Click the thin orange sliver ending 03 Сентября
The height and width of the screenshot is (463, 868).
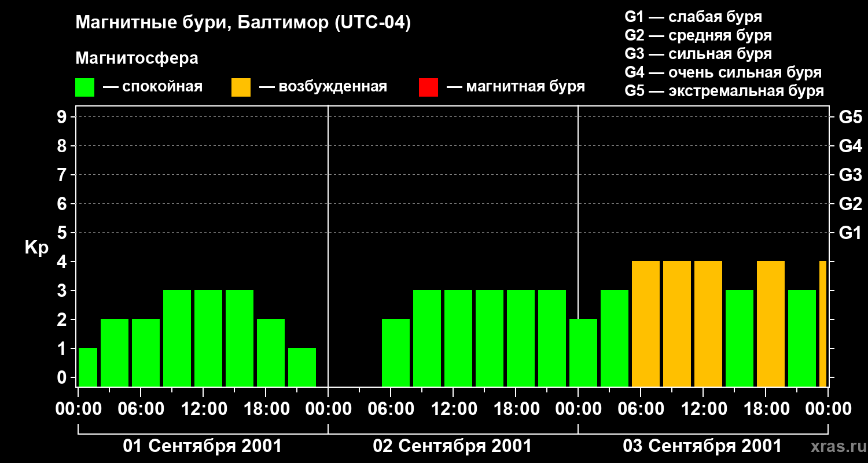click(x=823, y=324)
